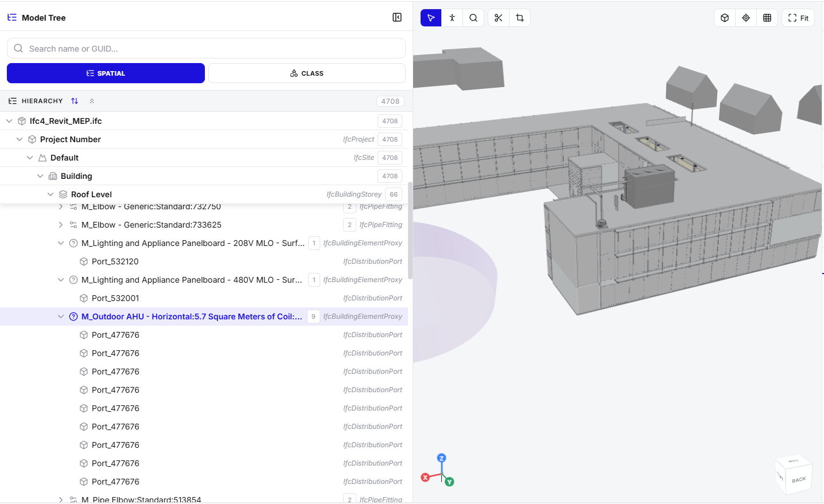Click the IfcProject class label

[359, 139]
